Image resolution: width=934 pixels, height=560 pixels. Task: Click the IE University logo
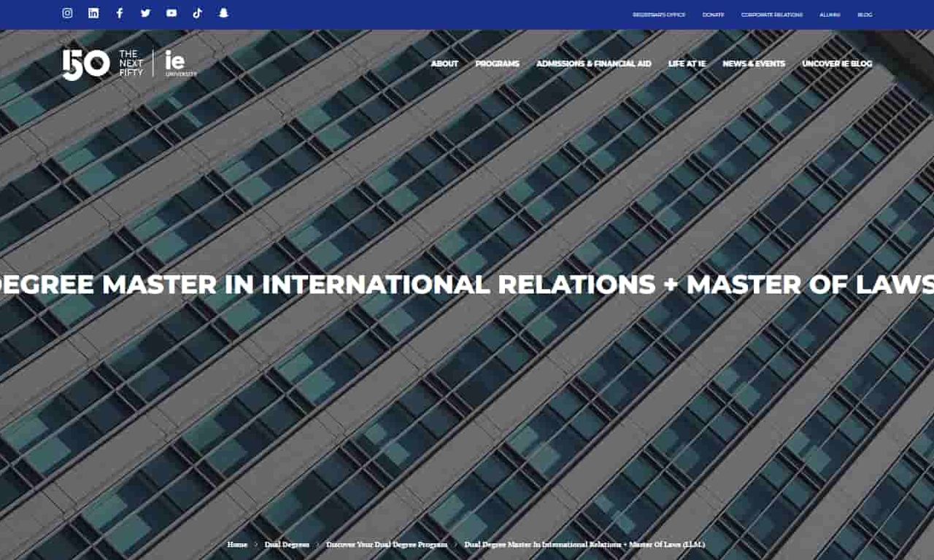(180, 63)
